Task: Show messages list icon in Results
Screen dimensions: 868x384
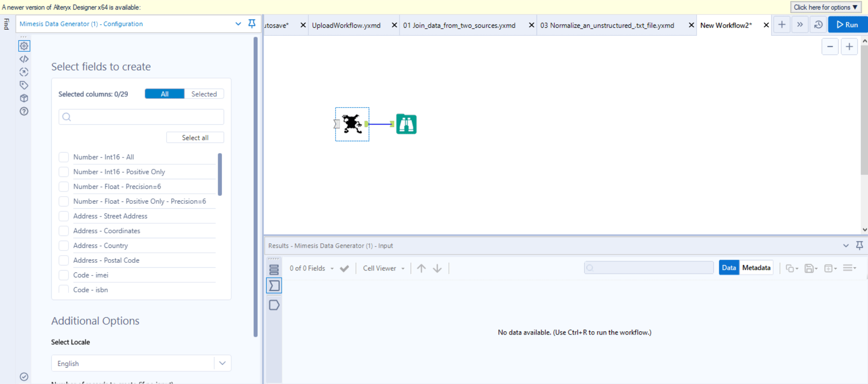Action: pos(274,270)
